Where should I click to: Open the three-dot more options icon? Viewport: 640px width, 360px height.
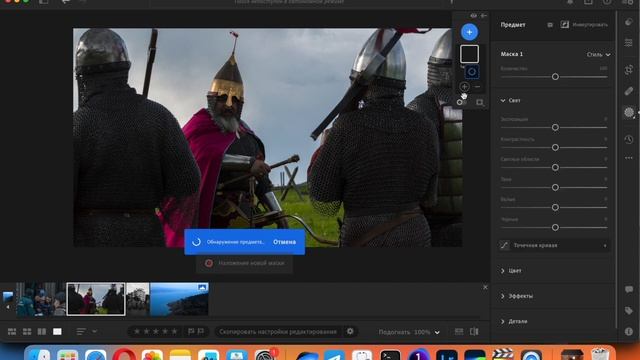click(x=629, y=158)
